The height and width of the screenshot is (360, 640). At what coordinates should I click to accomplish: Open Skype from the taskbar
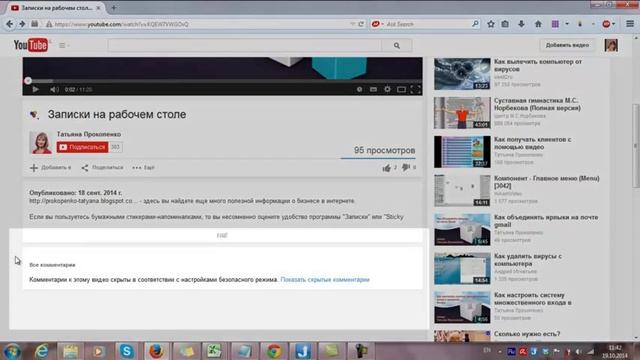(x=127, y=351)
